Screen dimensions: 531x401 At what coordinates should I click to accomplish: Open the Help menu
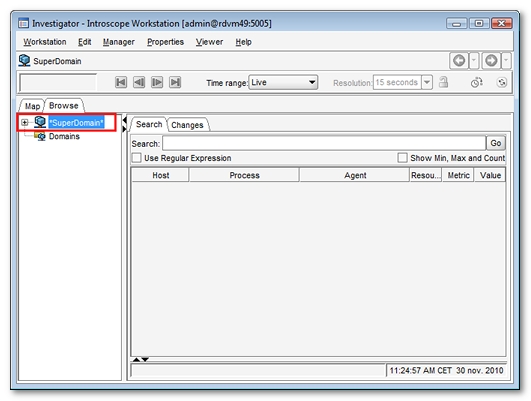coord(243,42)
